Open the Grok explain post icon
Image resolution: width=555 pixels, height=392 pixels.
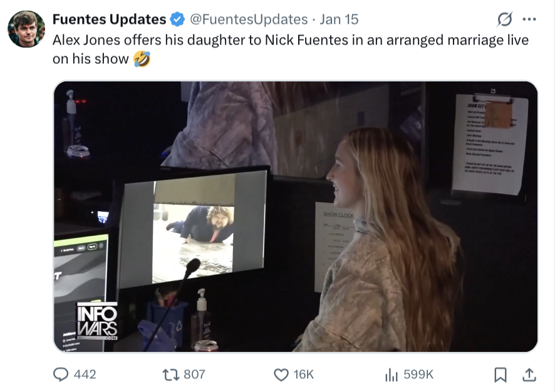point(504,19)
